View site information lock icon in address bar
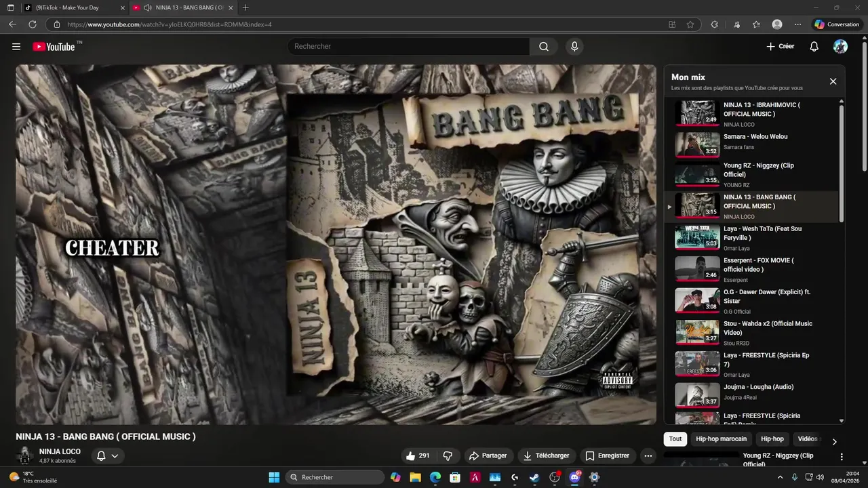Image resolution: width=868 pixels, height=488 pixels. click(57, 24)
